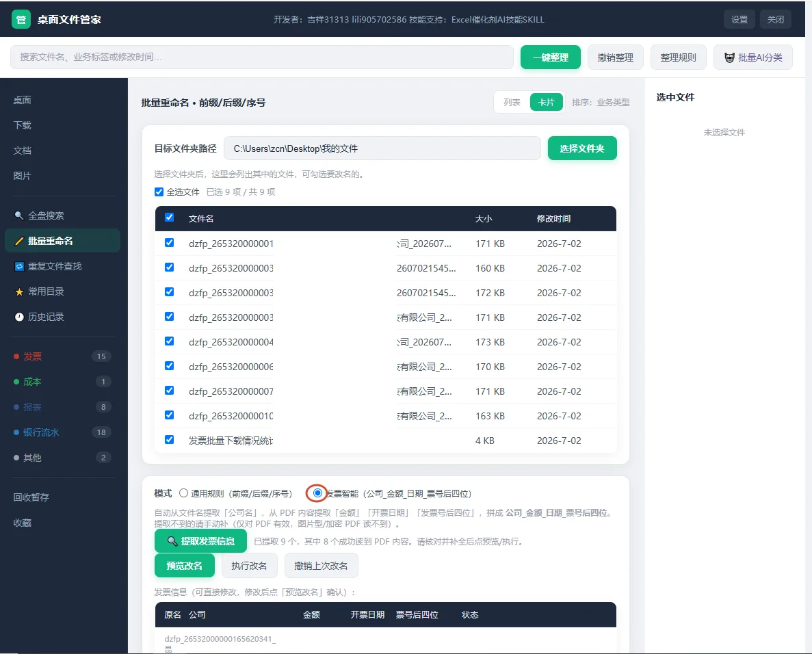The width and height of the screenshot is (812, 654).
Task: Toggle the table header select-all checkbox
Action: click(170, 218)
